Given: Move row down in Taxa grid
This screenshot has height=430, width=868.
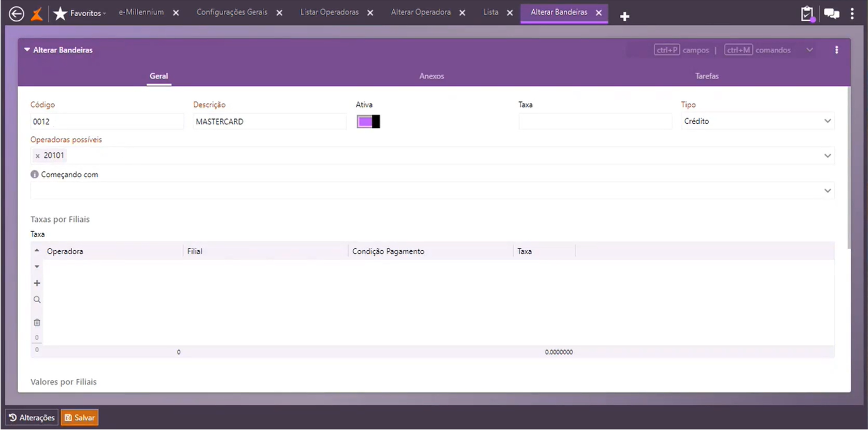Looking at the screenshot, I should (x=37, y=267).
